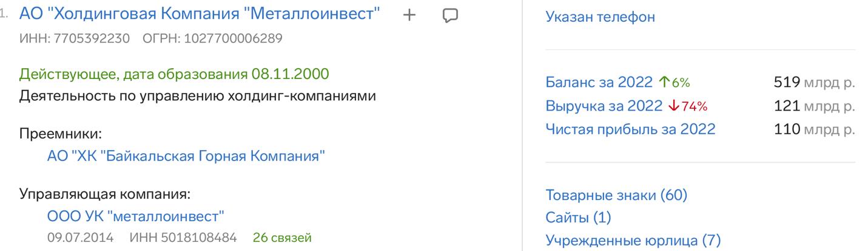Open Товарные знаки (60) list
The width and height of the screenshot is (868, 251).
[x=616, y=195]
